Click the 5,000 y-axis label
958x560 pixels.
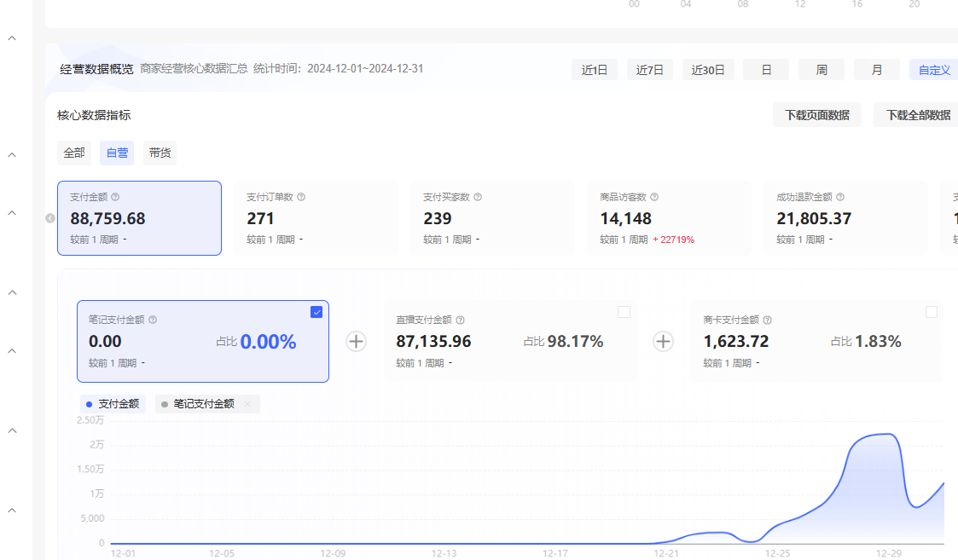(92, 518)
